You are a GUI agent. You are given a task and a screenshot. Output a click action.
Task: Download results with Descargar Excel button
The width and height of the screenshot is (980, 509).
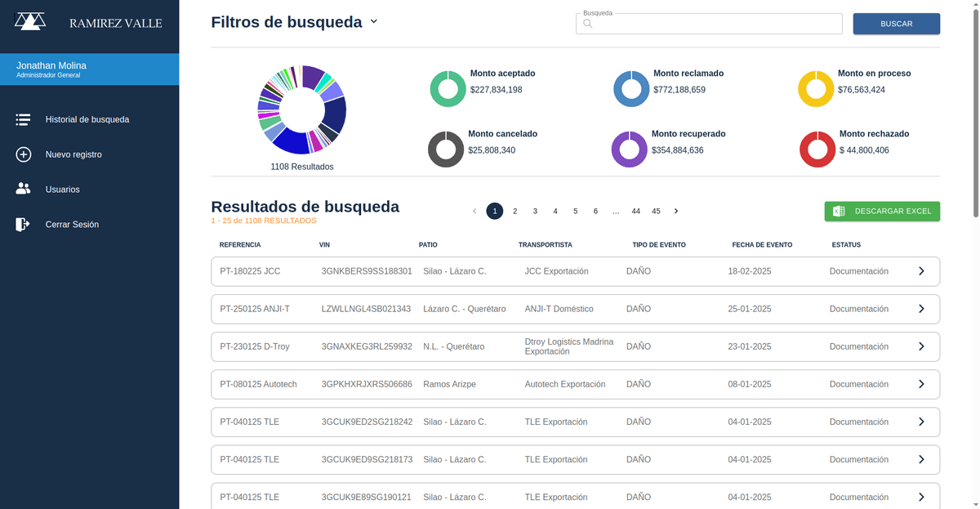tap(882, 212)
